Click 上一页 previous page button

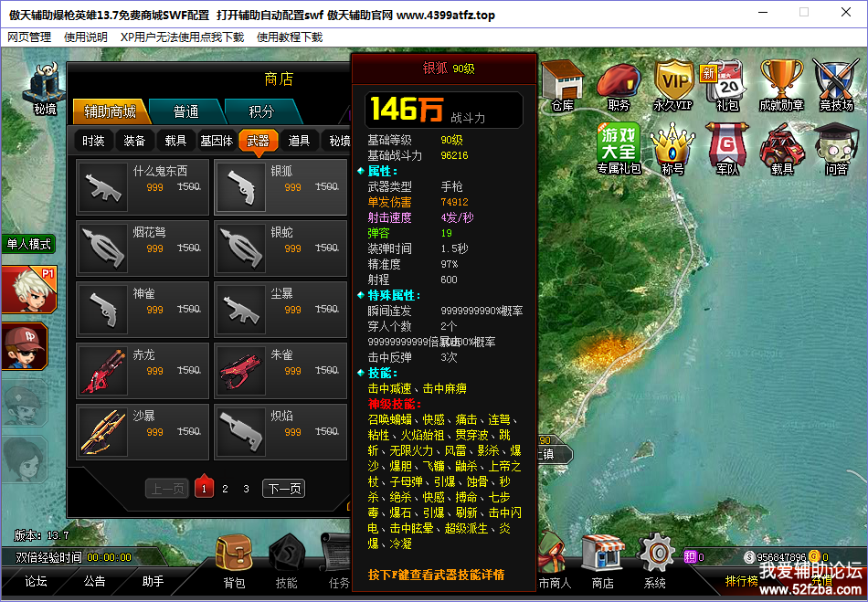pos(167,489)
